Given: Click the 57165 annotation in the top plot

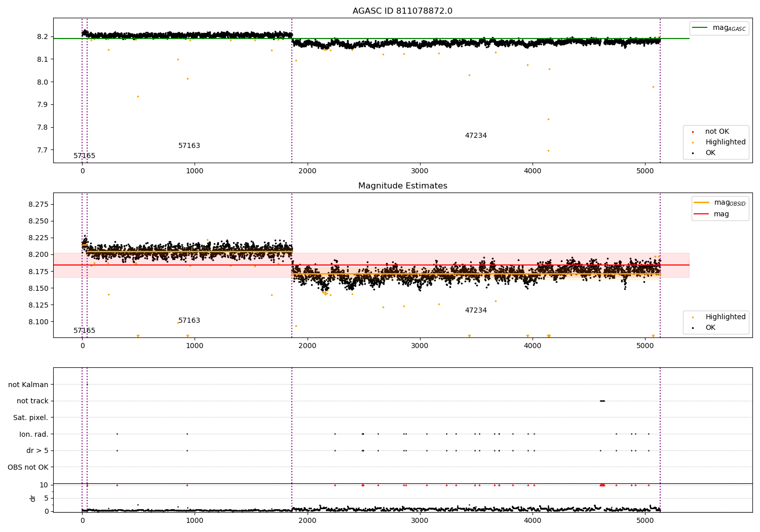Looking at the screenshot, I should [84, 156].
